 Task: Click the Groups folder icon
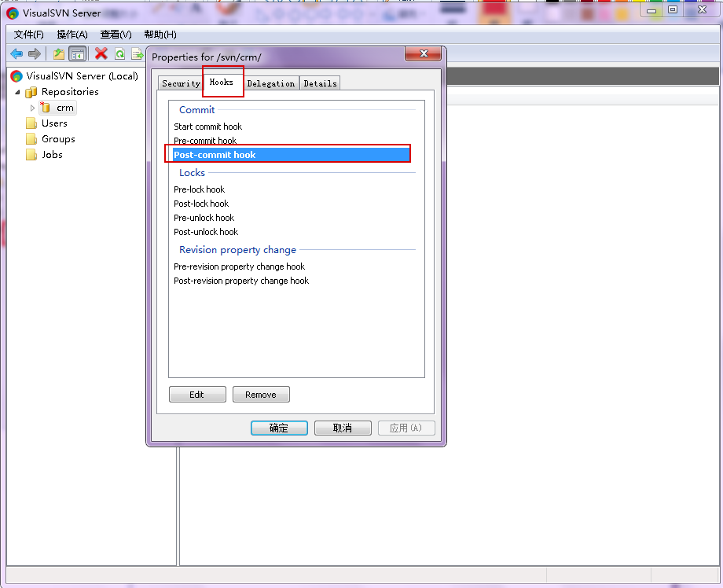click(x=31, y=139)
